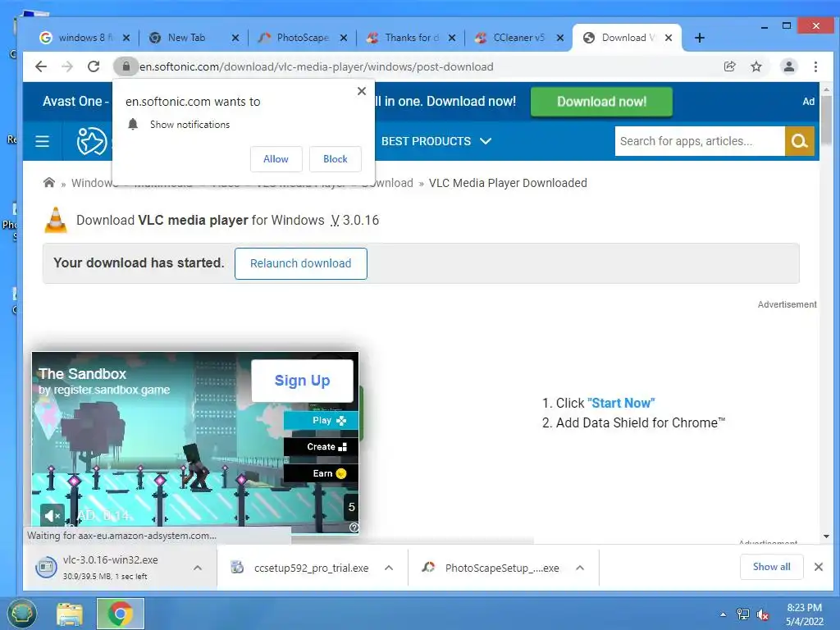The height and width of the screenshot is (630, 840).
Task: Share this page icon in address bar
Action: tap(729, 66)
